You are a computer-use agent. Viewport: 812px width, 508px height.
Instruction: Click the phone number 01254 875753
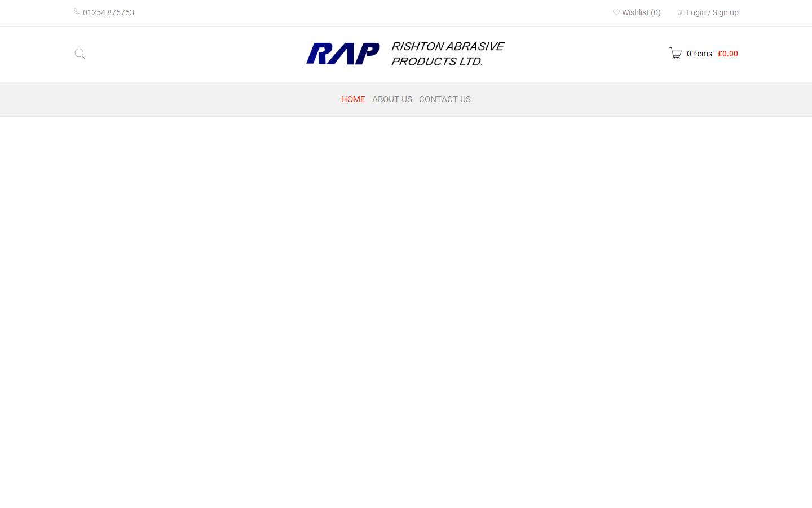click(x=108, y=12)
